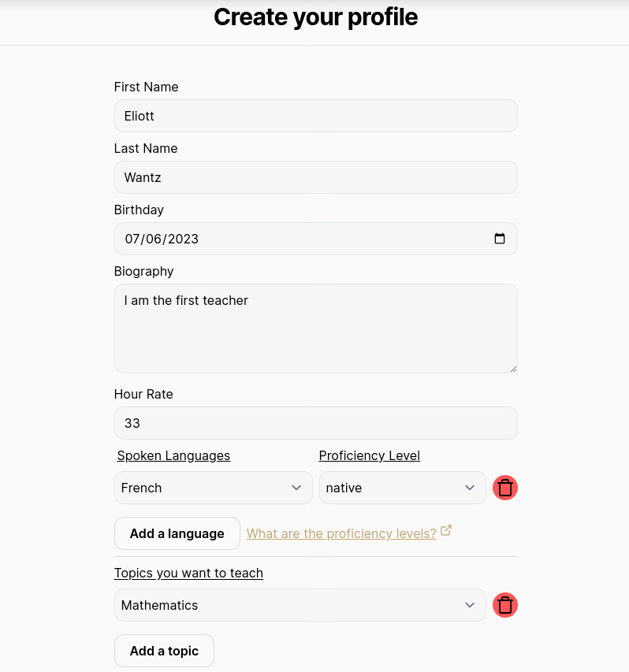Image resolution: width=629 pixels, height=672 pixels.
Task: Open the proficiency levels help link
Action: (341, 533)
